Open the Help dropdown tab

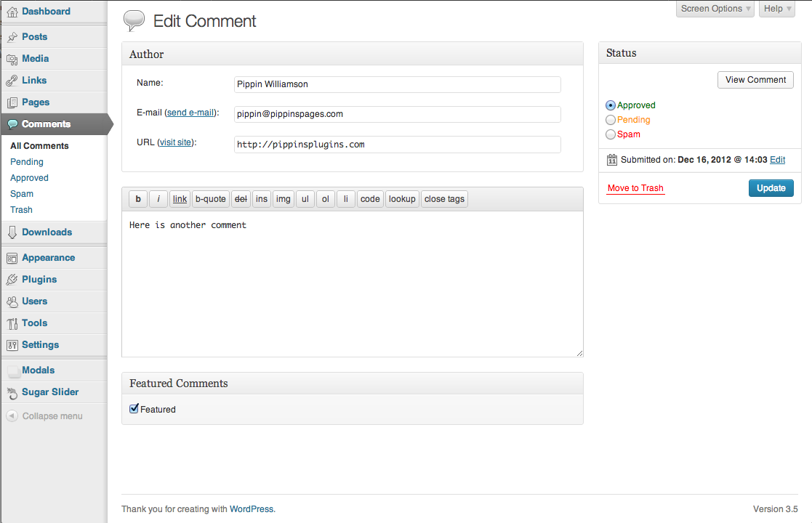[777, 9]
